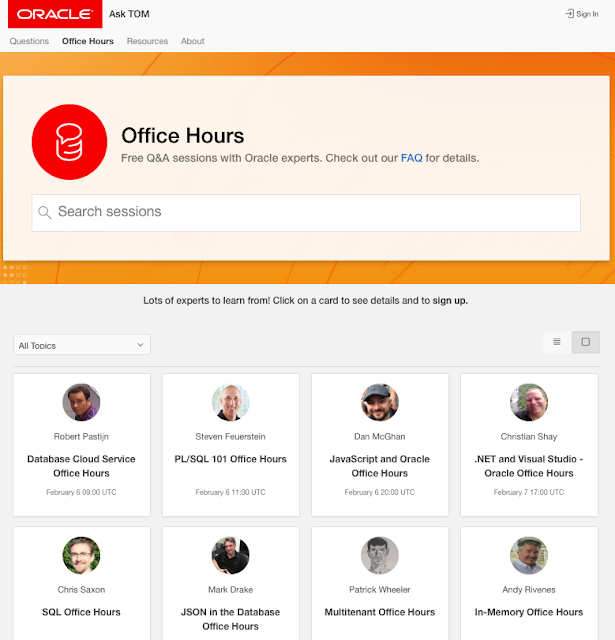Click Andy Rivenes's avatar
This screenshot has height=640, width=615.
point(529,555)
